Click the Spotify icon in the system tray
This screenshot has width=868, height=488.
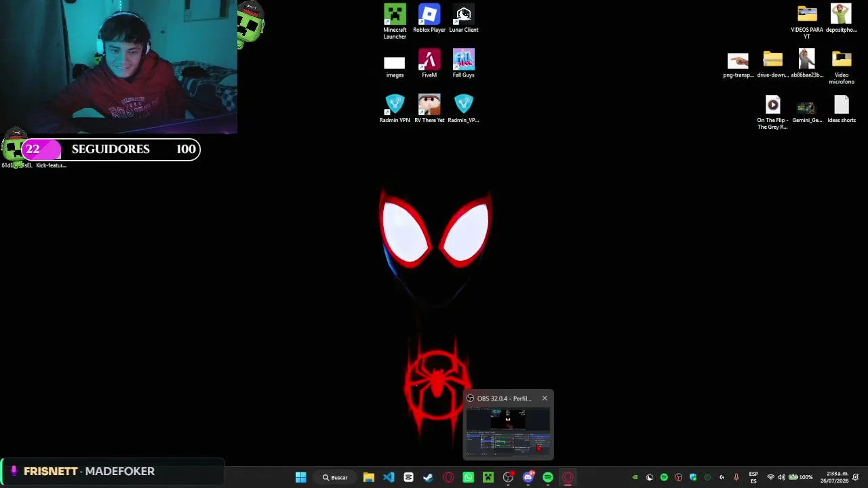click(x=664, y=477)
